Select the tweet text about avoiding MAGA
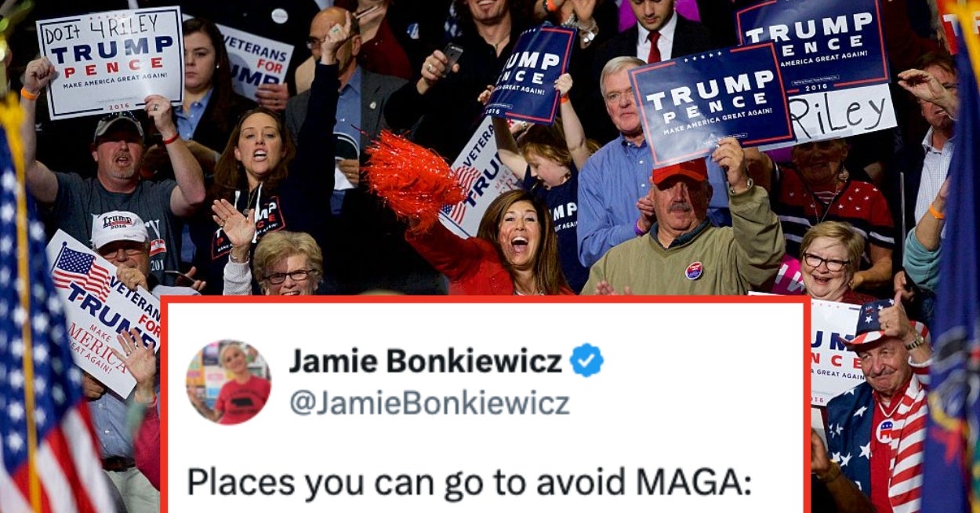 point(469,482)
